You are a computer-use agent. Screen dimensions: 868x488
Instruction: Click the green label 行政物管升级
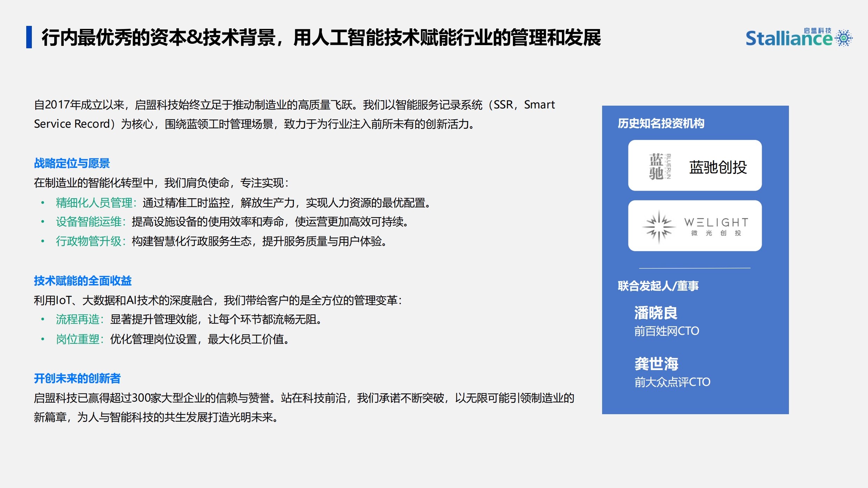(89, 241)
